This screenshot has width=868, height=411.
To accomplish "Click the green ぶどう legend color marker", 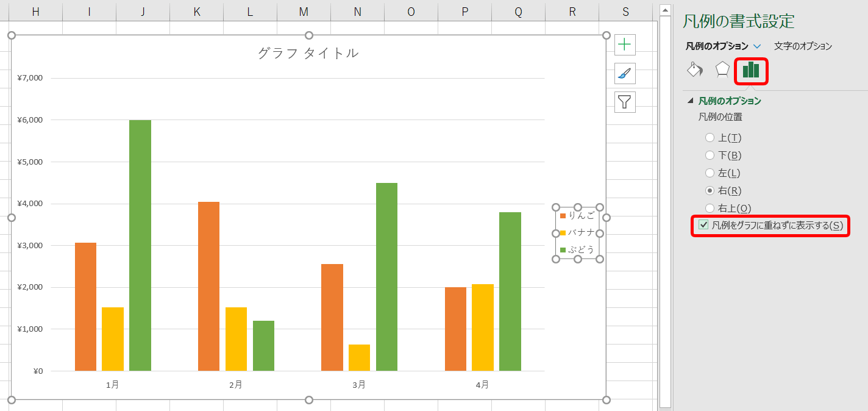I will tap(563, 250).
